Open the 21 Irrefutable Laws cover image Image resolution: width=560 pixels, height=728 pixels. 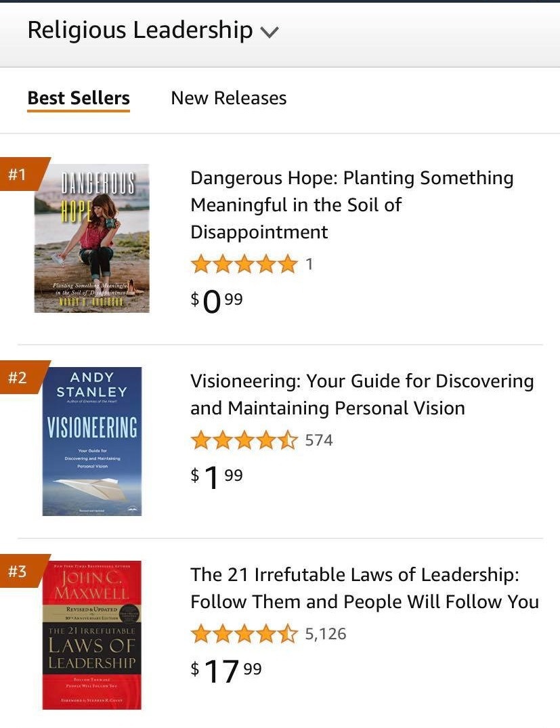[91, 635]
